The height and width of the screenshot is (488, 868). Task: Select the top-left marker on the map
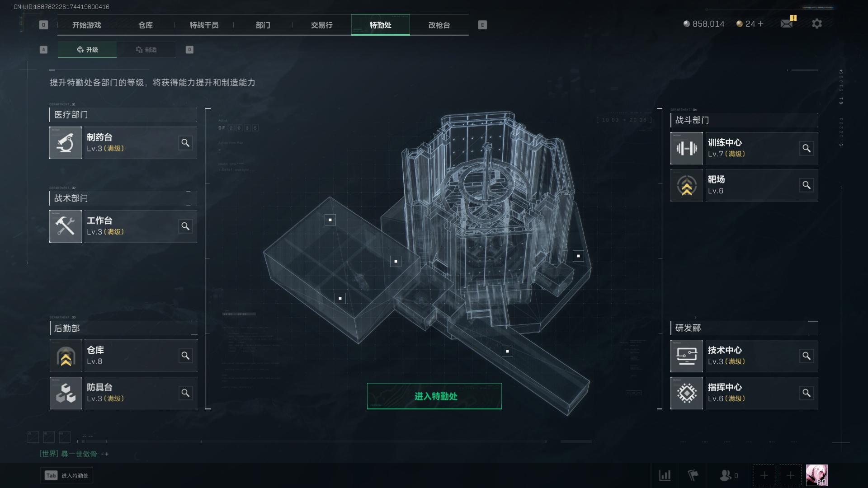330,220
